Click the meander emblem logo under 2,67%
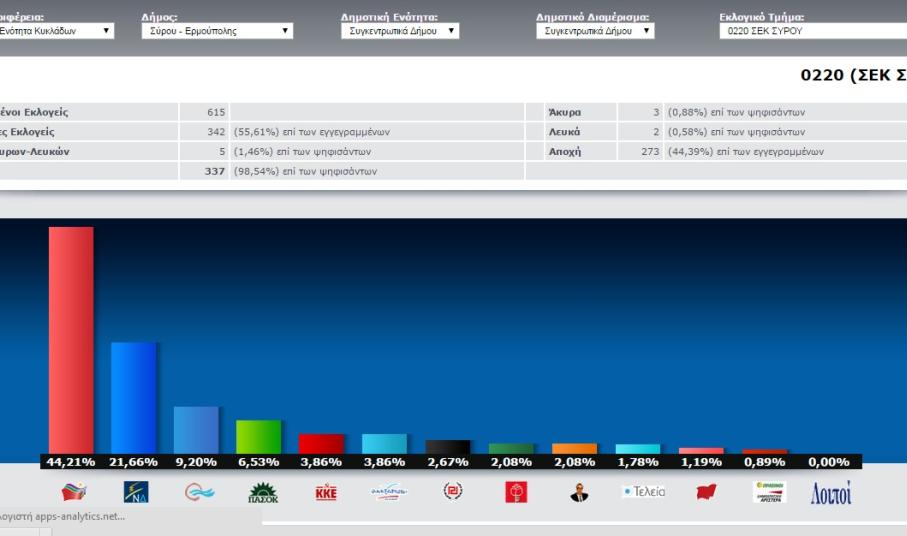 tap(452, 492)
